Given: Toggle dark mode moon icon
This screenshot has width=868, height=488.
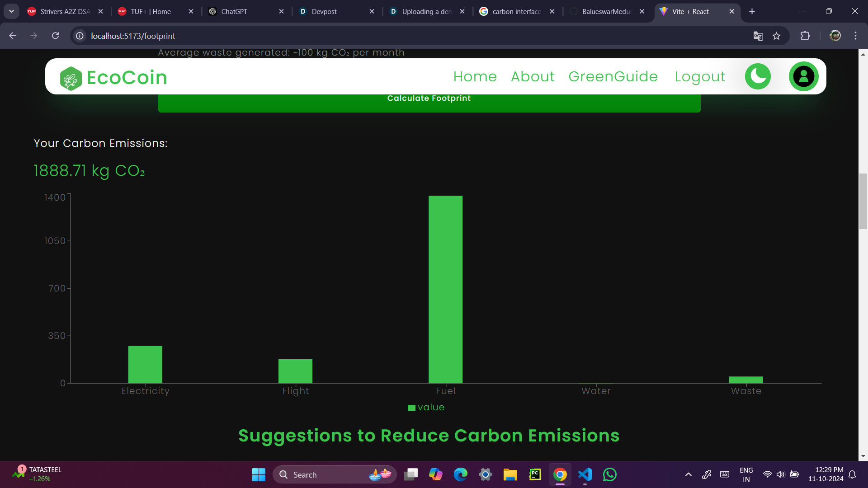Looking at the screenshot, I should click(x=758, y=76).
